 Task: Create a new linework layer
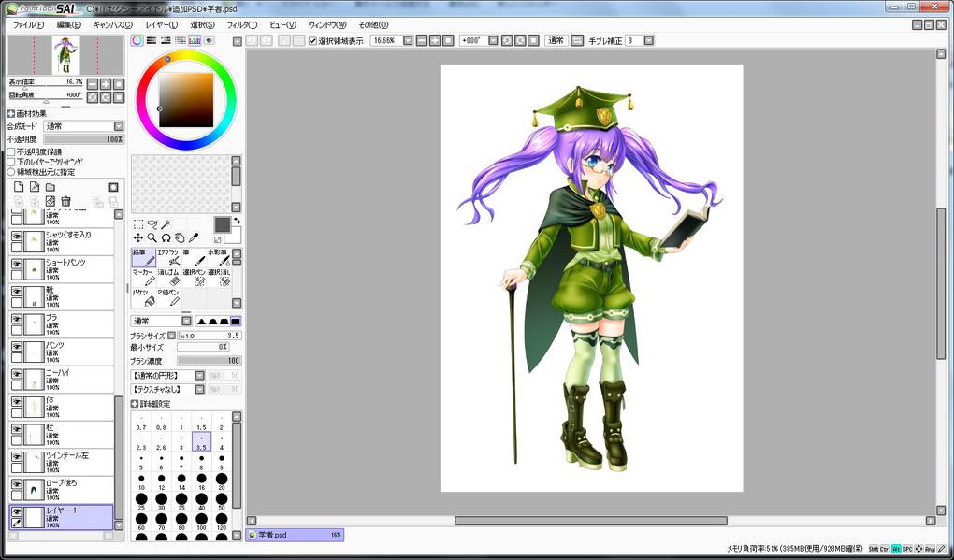pos(35,187)
